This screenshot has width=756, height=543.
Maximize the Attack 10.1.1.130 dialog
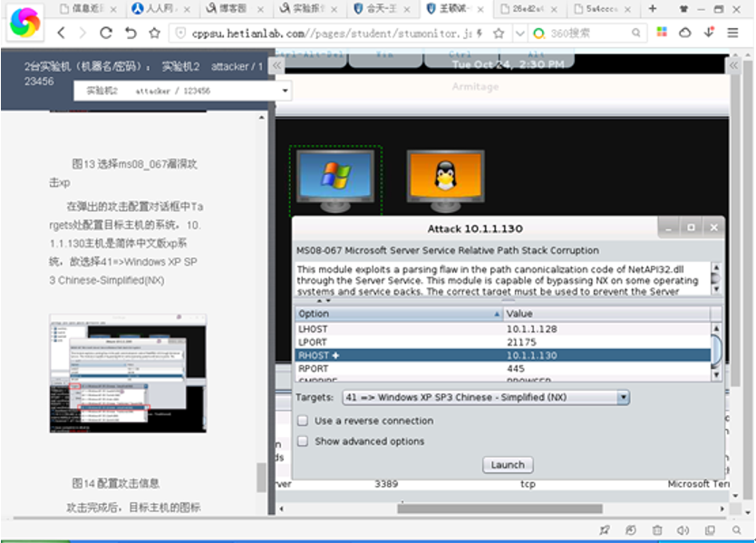click(692, 228)
